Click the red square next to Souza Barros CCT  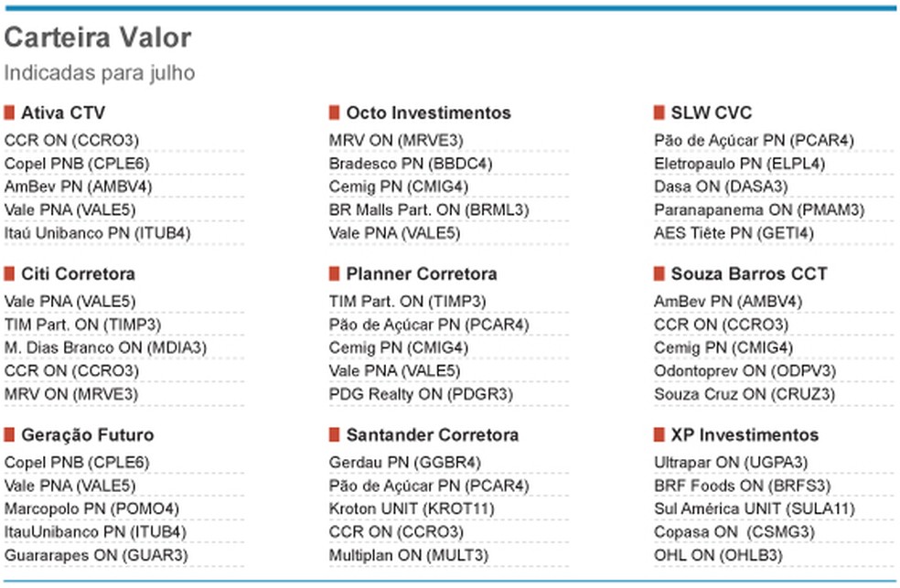(659, 273)
